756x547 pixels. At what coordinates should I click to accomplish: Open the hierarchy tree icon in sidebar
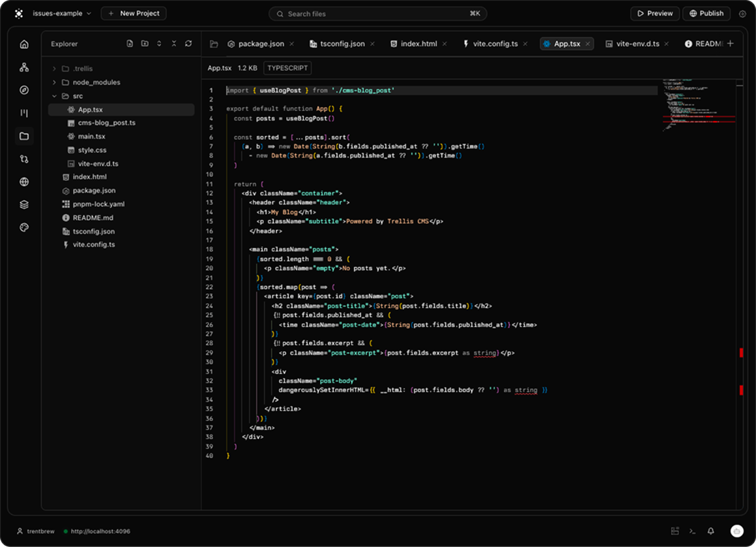[x=24, y=67]
